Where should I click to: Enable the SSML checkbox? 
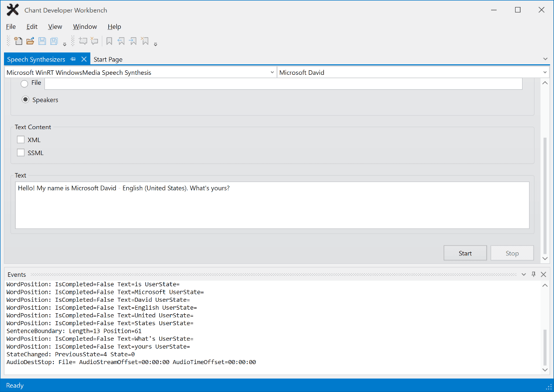[x=21, y=153]
